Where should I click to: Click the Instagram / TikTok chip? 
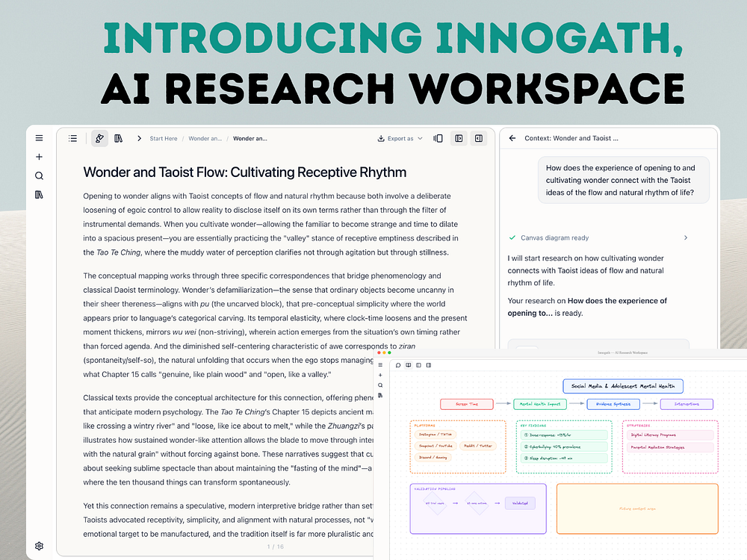click(x=436, y=435)
